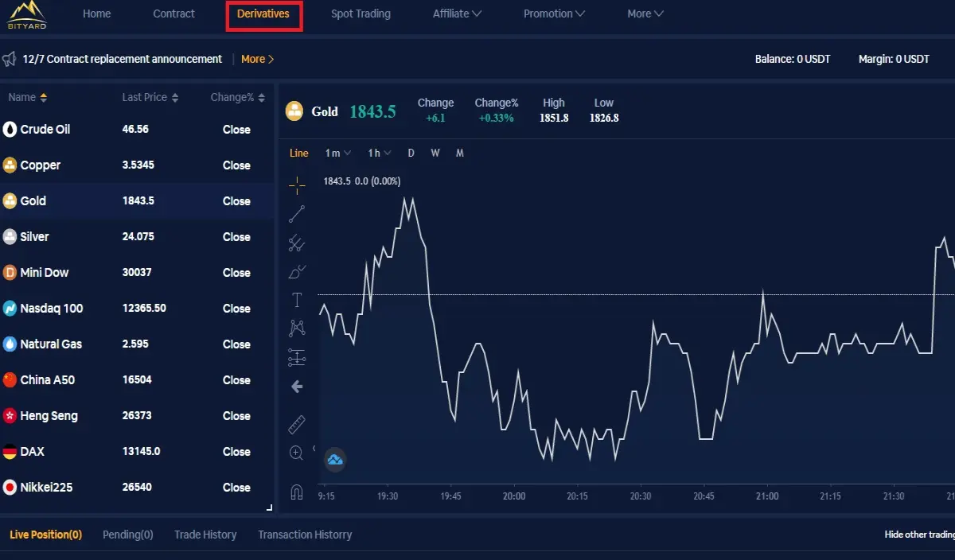Select the Text annotation tool
This screenshot has width=955, height=560.
tap(297, 300)
